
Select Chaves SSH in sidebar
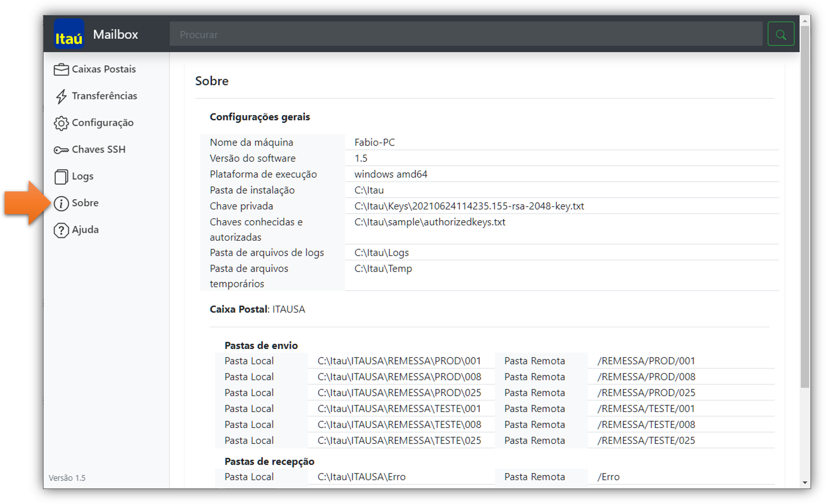pos(98,149)
